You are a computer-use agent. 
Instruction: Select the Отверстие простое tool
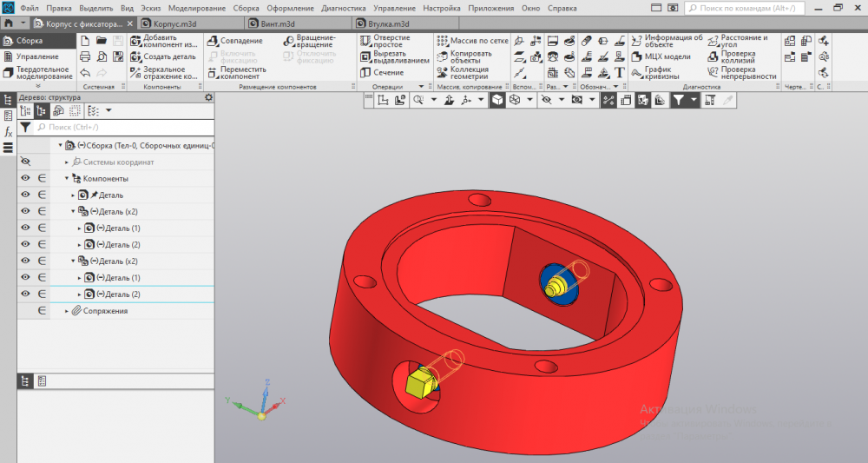pyautogui.click(x=392, y=41)
